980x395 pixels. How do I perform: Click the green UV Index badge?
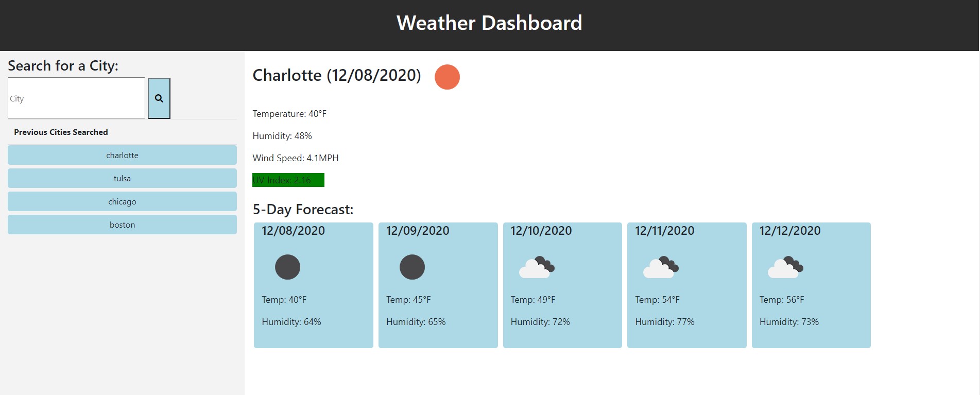coord(288,180)
